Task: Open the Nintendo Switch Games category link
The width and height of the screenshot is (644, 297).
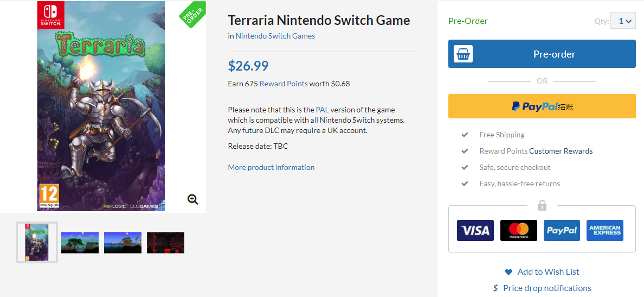Action: [275, 36]
